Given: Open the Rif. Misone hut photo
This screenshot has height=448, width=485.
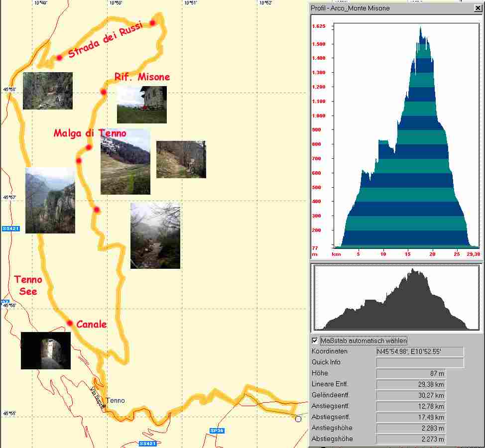Looking at the screenshot, I should point(141,105).
